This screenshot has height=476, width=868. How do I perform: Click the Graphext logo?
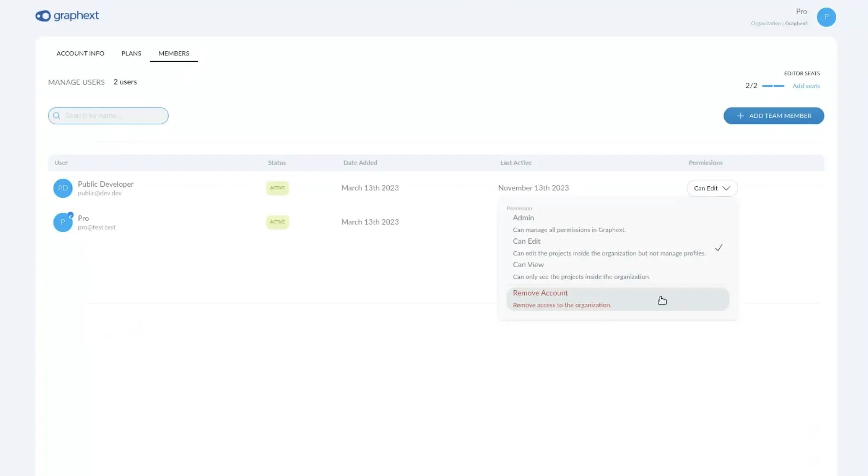(67, 16)
